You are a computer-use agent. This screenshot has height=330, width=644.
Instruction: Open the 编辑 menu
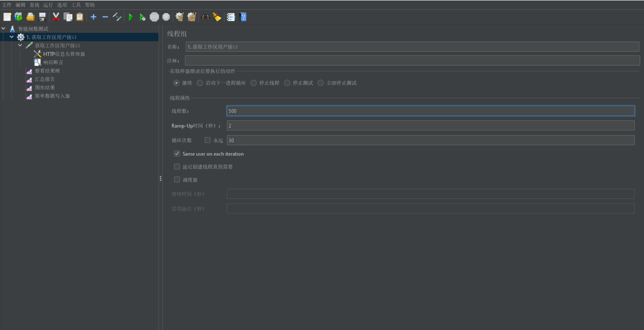(20, 5)
